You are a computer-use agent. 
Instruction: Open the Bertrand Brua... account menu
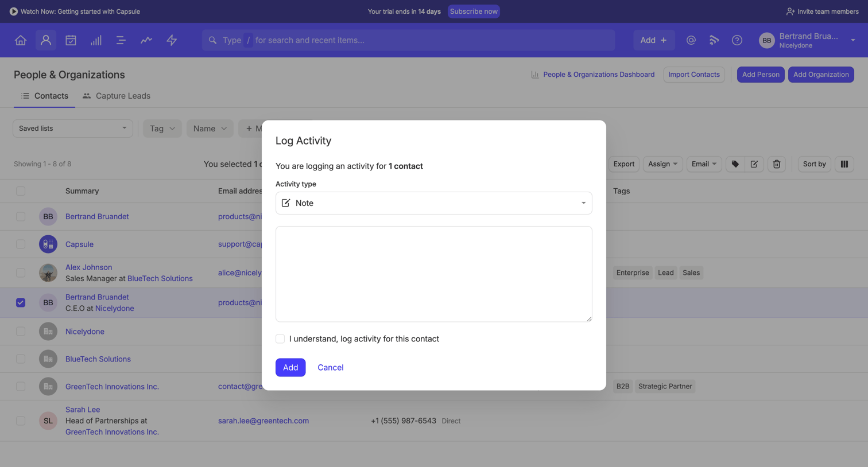click(807, 40)
